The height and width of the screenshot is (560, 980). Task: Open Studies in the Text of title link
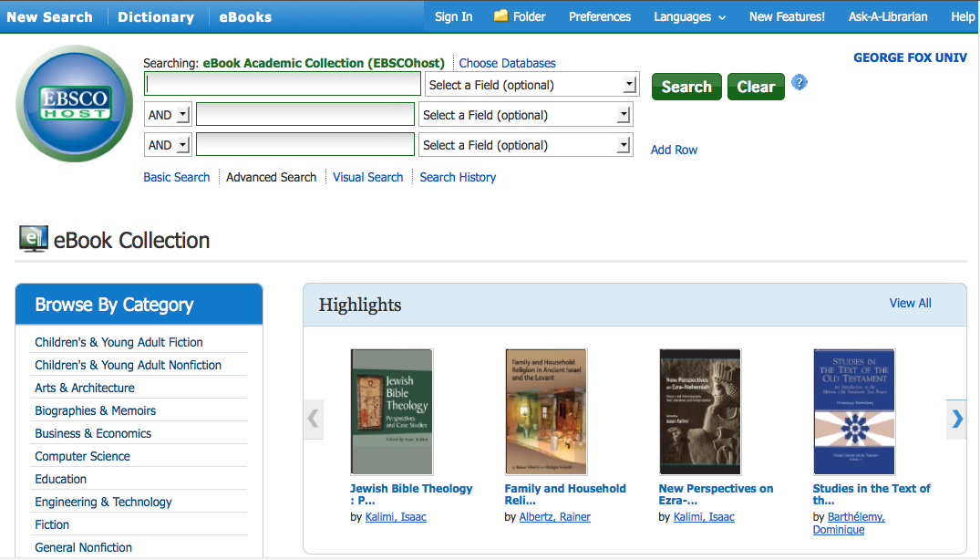pyautogui.click(x=872, y=494)
